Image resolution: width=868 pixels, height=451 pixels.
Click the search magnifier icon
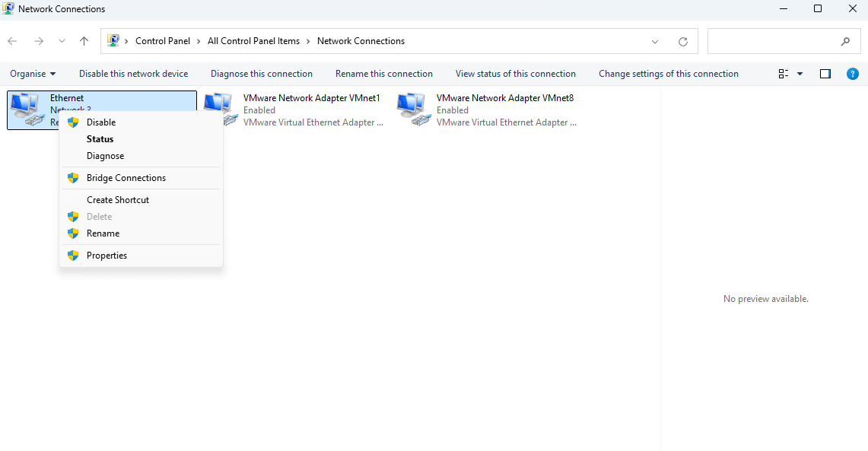(x=845, y=42)
